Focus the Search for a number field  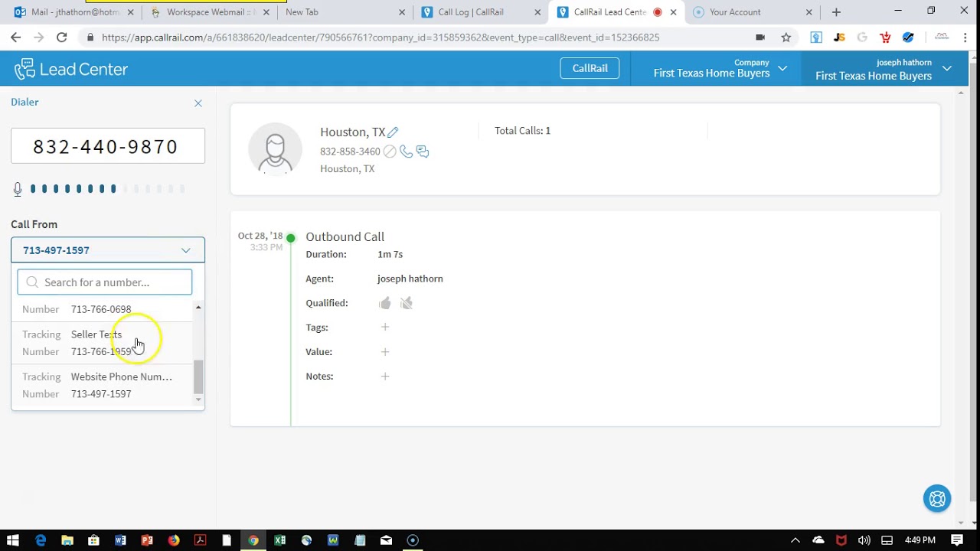pos(105,282)
